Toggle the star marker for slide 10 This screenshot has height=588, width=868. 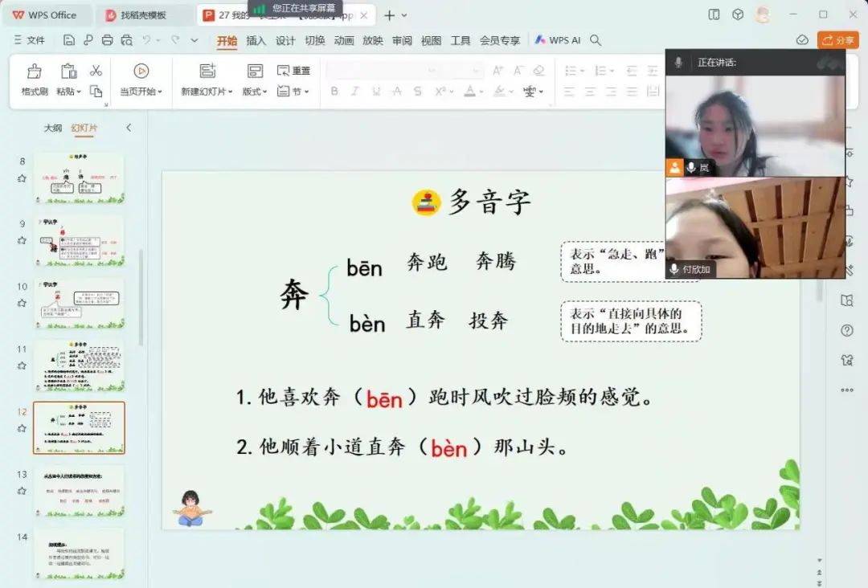(22, 303)
